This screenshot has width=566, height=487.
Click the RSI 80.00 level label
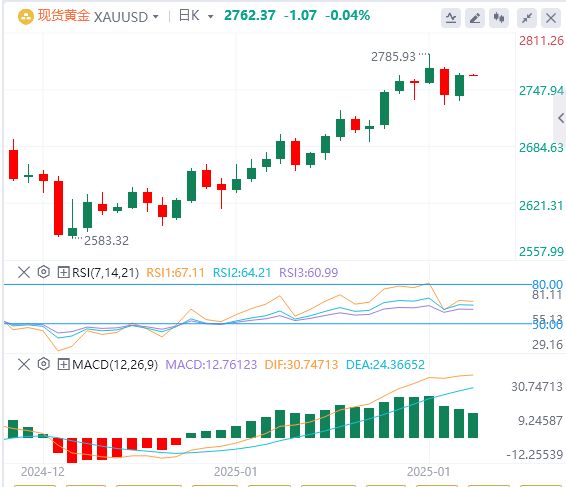[547, 284]
